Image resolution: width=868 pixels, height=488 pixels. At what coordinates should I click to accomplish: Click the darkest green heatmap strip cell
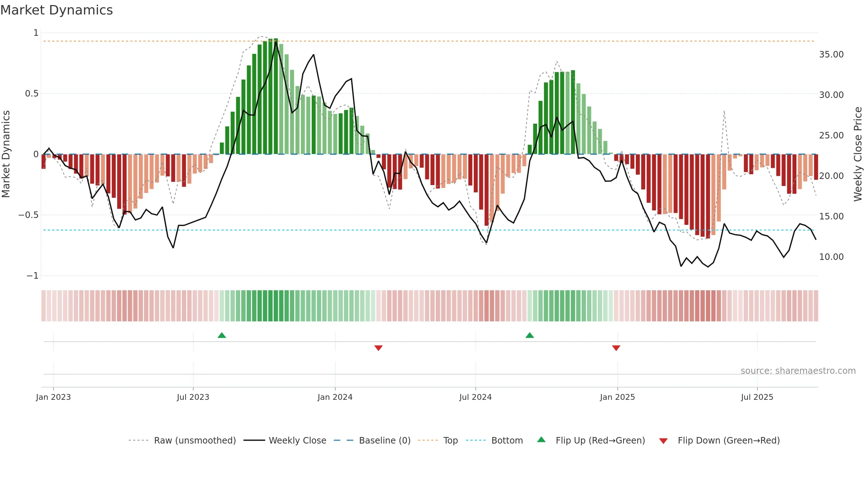(x=276, y=306)
